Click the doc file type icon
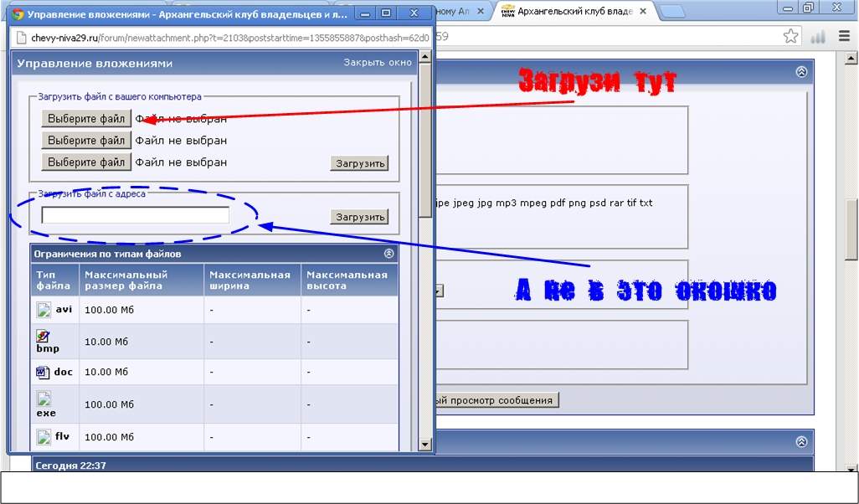Screen dimensions: 859x504 coord(43,372)
